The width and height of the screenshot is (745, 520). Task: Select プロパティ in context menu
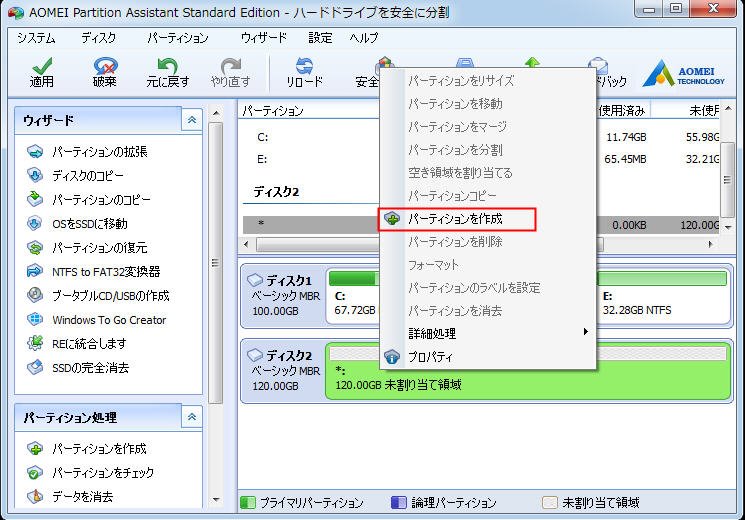[x=488, y=357]
